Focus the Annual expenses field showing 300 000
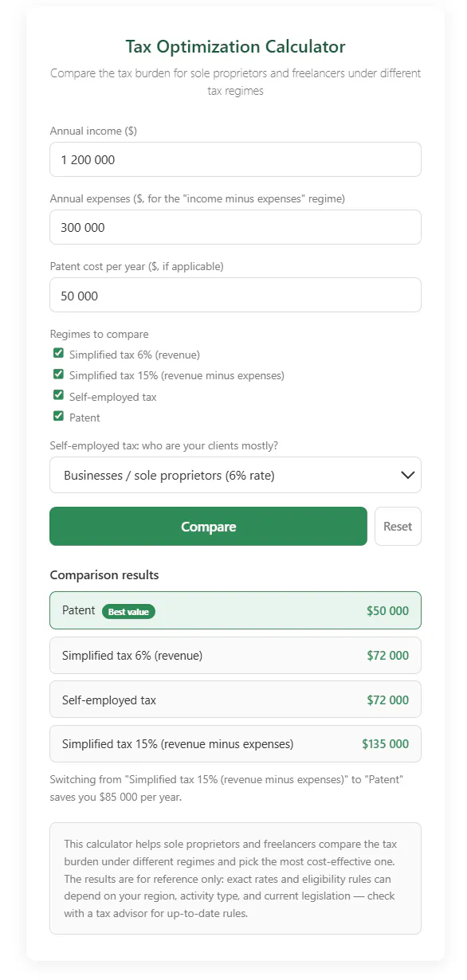This screenshot has height=980, width=467. (x=235, y=227)
